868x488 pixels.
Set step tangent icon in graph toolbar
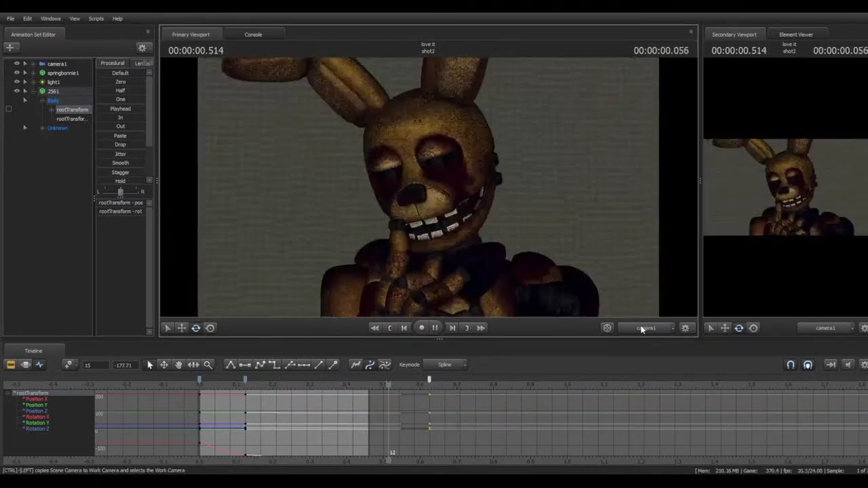click(x=274, y=365)
